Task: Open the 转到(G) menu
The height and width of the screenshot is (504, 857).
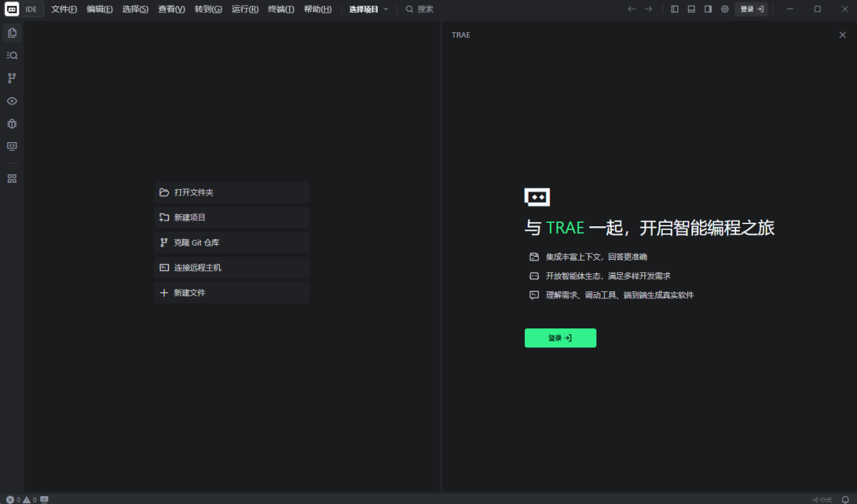Action: (x=209, y=9)
